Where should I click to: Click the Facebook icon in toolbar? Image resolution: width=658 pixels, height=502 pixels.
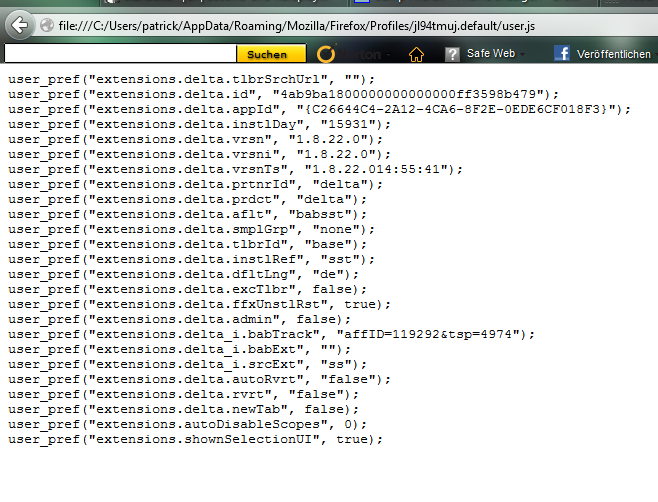562,54
